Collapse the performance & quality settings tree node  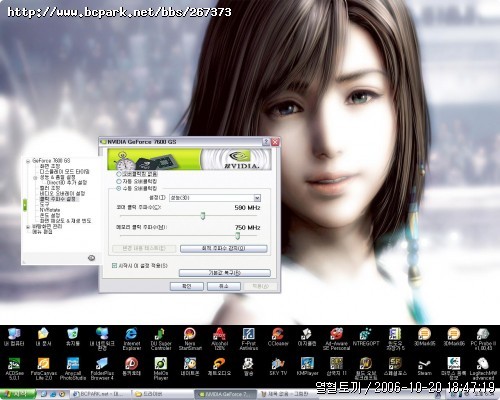(x=35, y=178)
